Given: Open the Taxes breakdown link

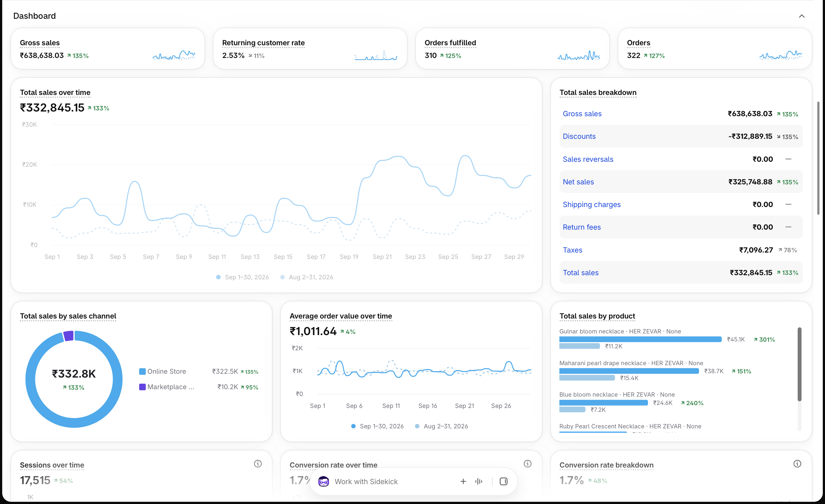Looking at the screenshot, I should [572, 250].
